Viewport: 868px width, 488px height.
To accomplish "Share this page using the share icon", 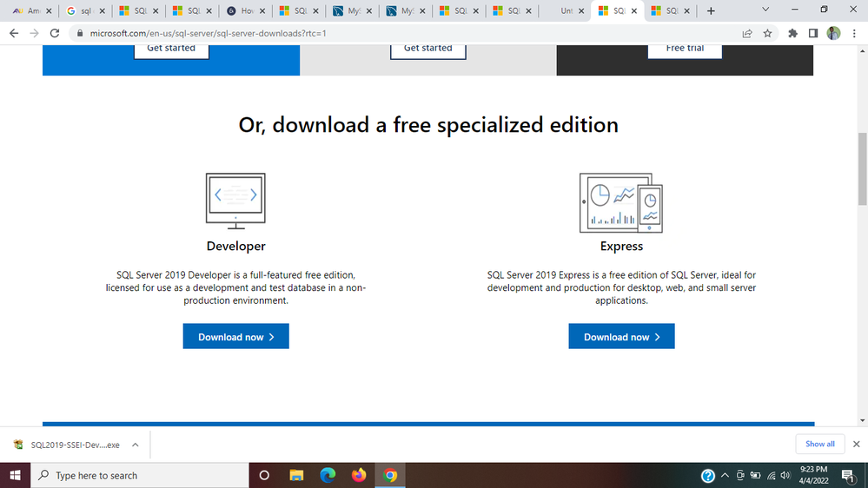I will point(747,33).
